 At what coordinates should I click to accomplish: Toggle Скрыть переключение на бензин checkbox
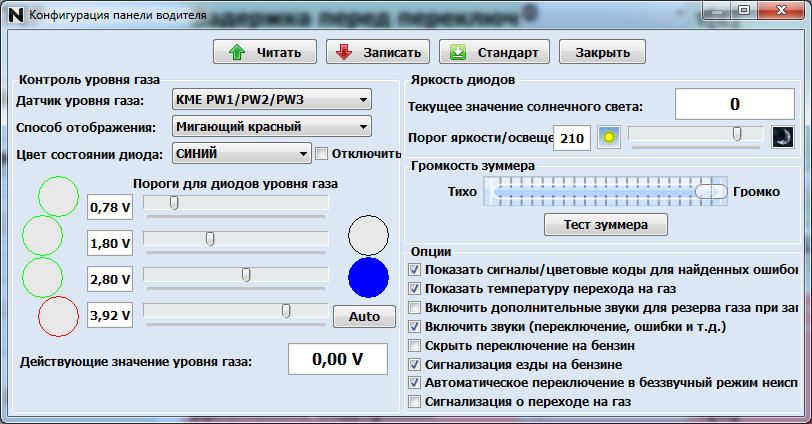click(x=416, y=345)
